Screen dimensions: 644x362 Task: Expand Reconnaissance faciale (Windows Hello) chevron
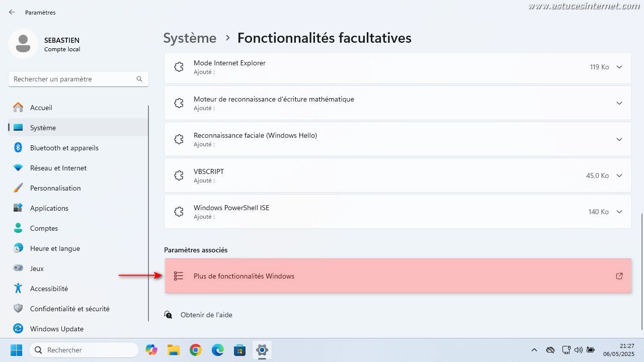pyautogui.click(x=619, y=139)
